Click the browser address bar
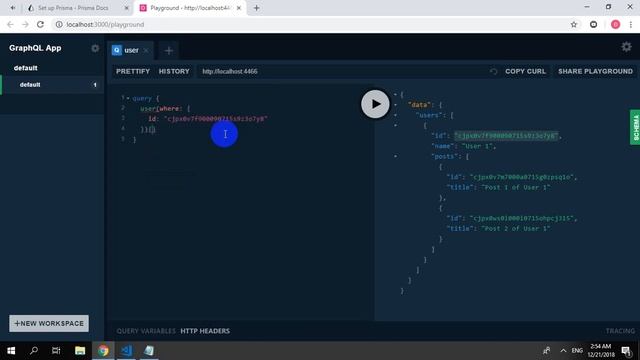The image size is (640, 360). point(310,24)
